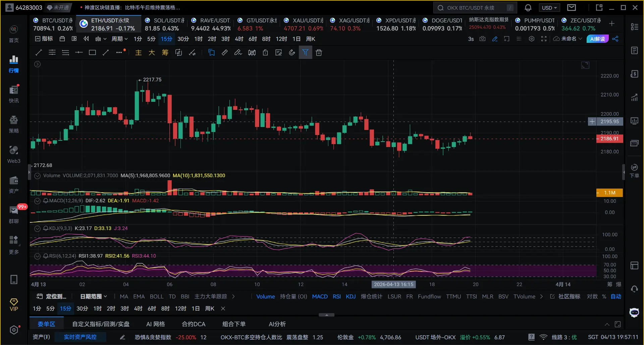Open 资产 assets in left sidebar
Viewport: 644px width, 345px height.
pyautogui.click(x=14, y=185)
